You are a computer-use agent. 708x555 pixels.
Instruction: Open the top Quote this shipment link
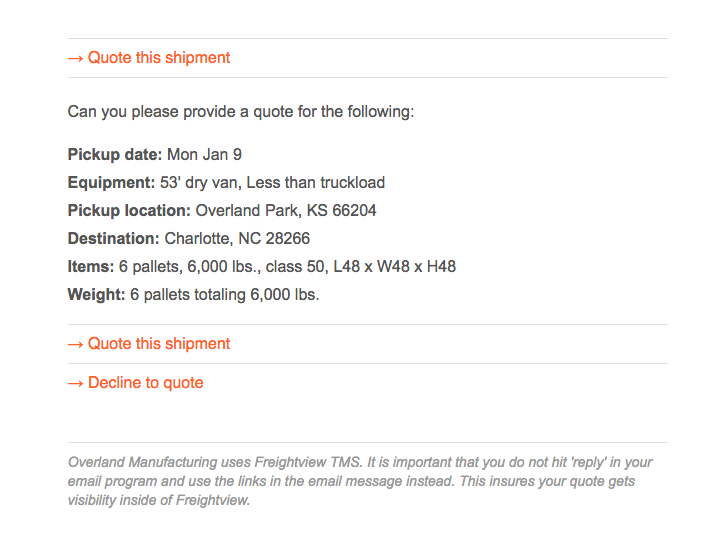[158, 58]
